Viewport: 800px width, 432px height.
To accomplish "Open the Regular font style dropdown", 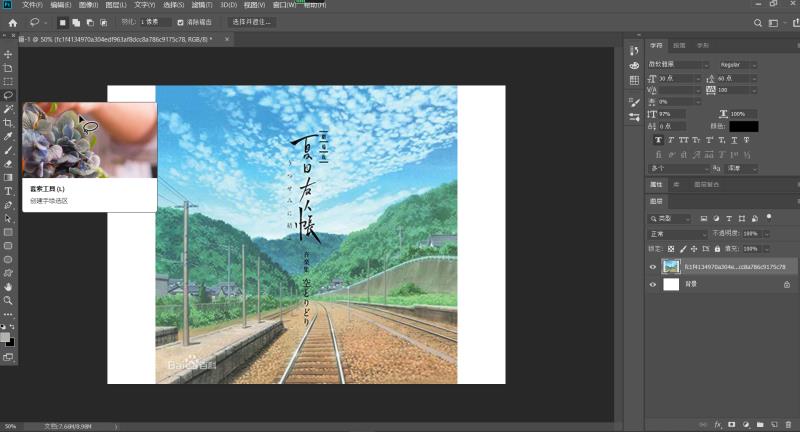I will coord(738,65).
